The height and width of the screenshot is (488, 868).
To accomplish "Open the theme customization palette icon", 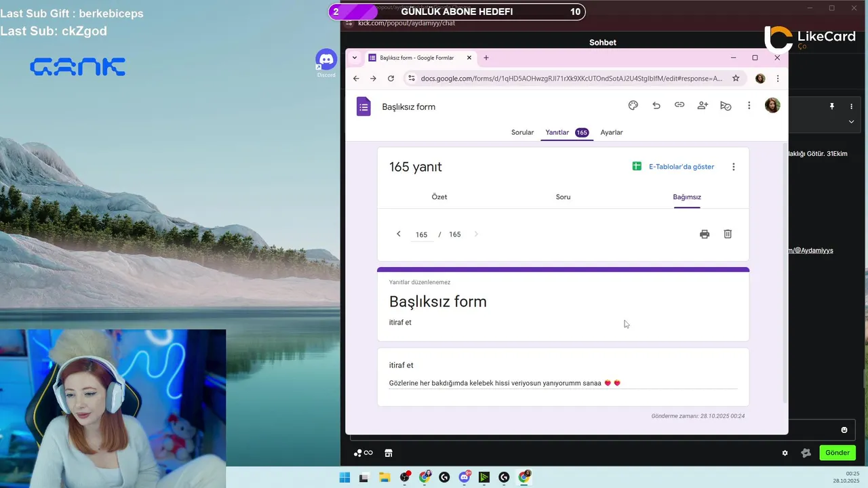I will 633,105.
